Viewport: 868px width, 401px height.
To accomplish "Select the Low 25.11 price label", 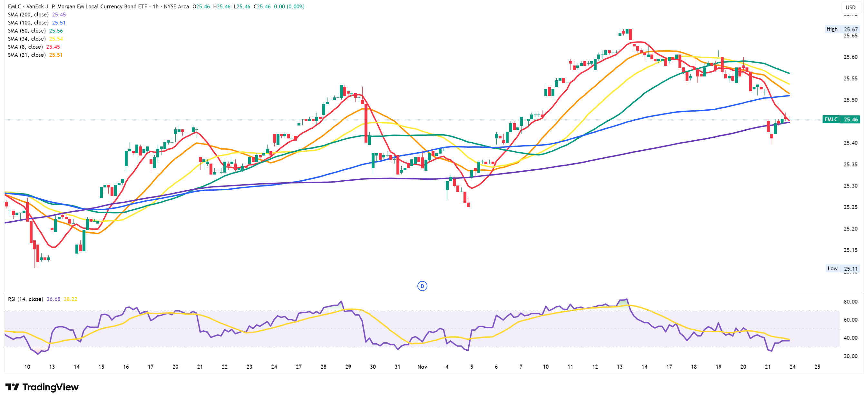I will (843, 268).
